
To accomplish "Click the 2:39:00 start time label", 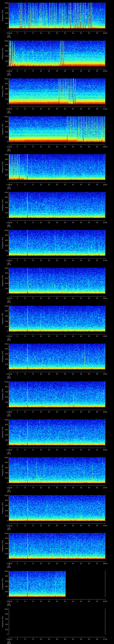I will coord(9,601).
